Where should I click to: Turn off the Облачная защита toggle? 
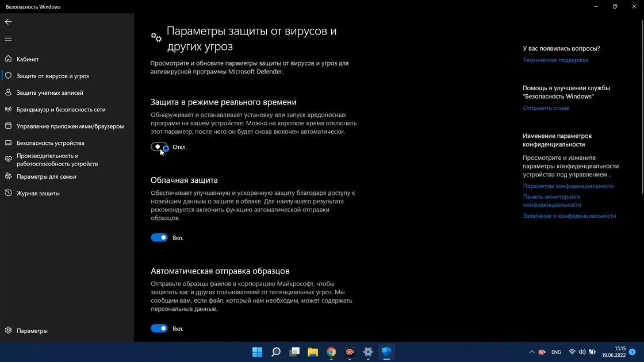tap(159, 238)
